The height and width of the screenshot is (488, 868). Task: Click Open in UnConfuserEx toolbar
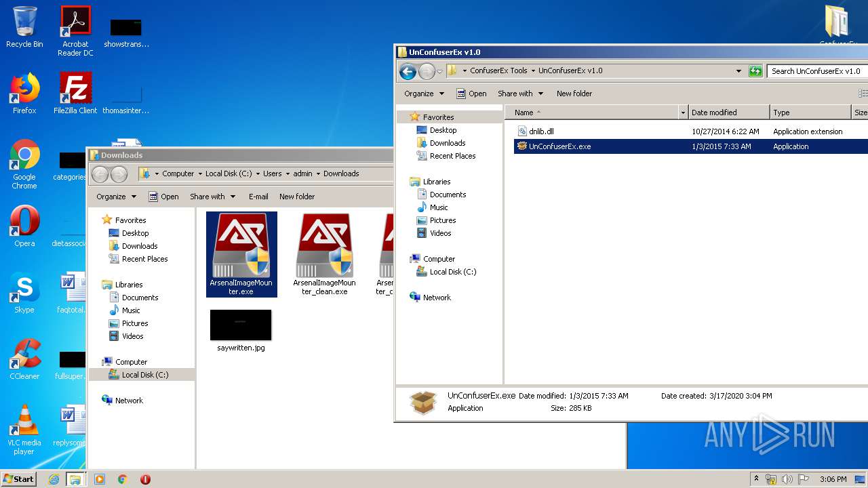(471, 94)
